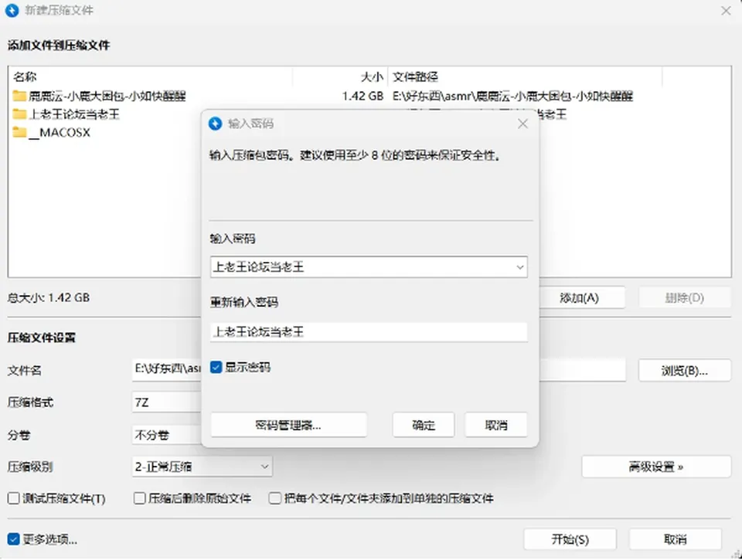Tick the 压缩后删除原始文件 checkbox
The width and height of the screenshot is (742, 560).
coord(140,498)
